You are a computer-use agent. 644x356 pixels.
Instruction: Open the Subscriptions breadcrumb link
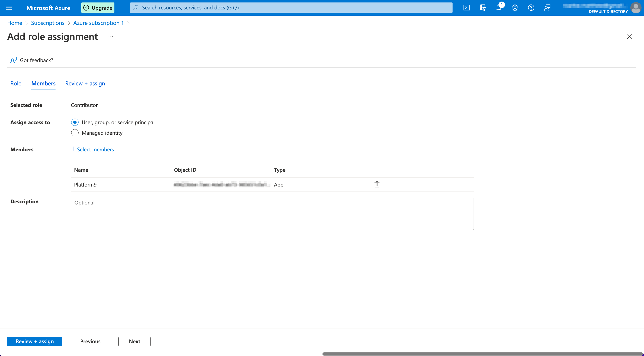click(47, 23)
